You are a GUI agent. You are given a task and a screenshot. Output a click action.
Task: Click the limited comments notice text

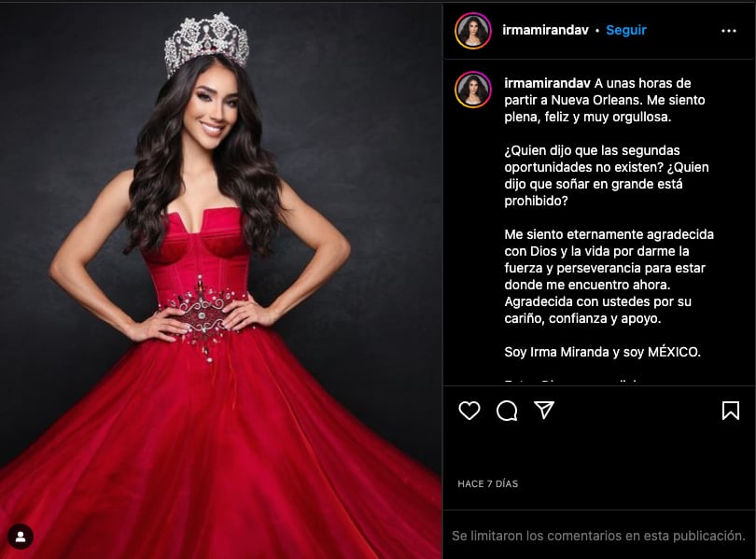(x=598, y=536)
